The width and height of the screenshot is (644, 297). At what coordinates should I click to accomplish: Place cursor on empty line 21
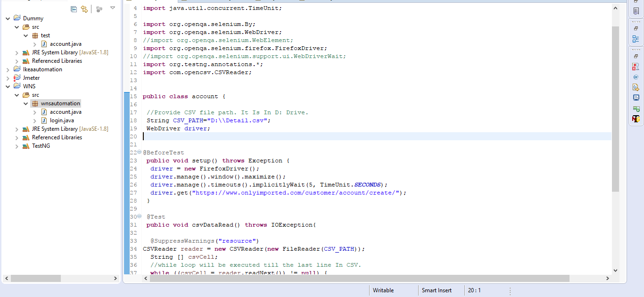pyautogui.click(x=377, y=144)
